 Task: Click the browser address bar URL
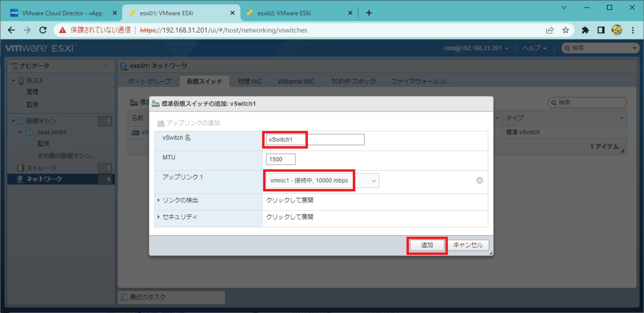(x=223, y=30)
